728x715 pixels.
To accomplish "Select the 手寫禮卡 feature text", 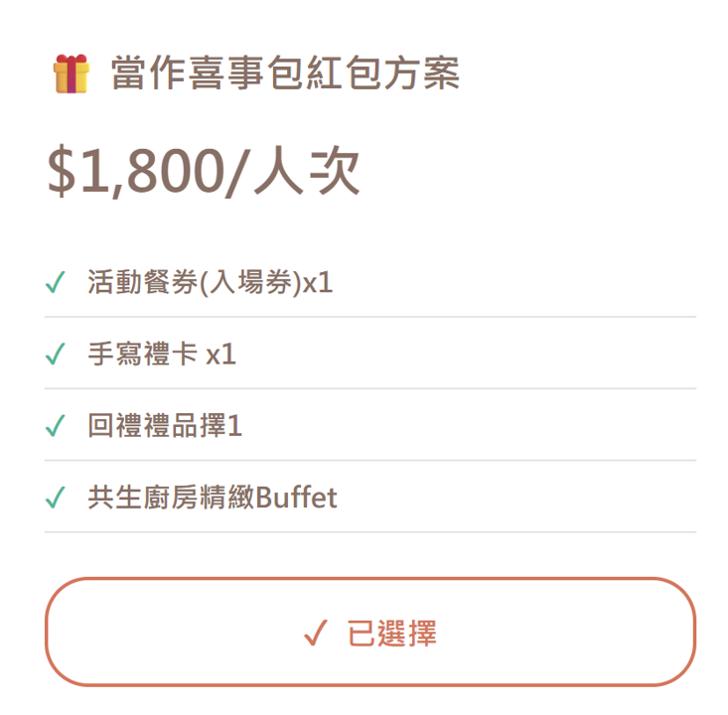I will pos(143,355).
